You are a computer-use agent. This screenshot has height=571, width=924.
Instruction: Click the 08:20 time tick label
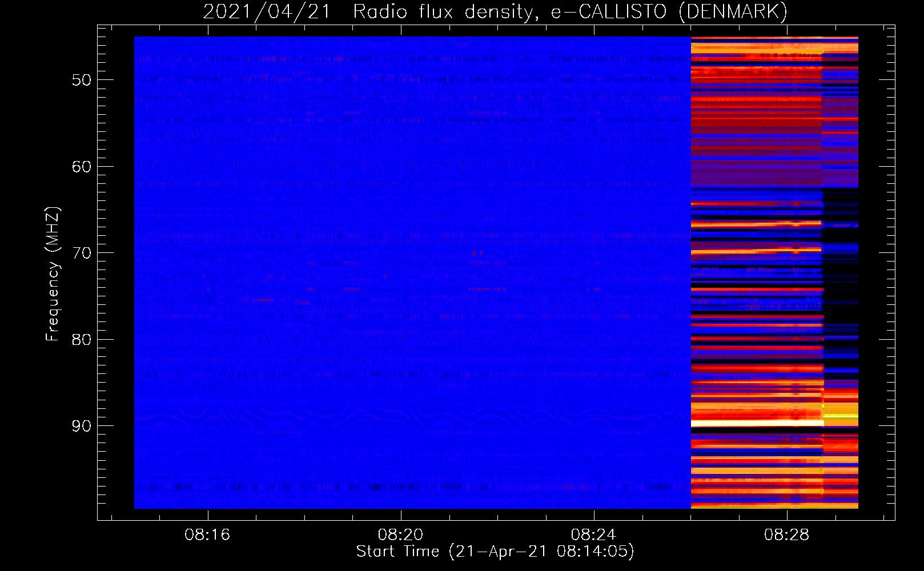[400, 534]
